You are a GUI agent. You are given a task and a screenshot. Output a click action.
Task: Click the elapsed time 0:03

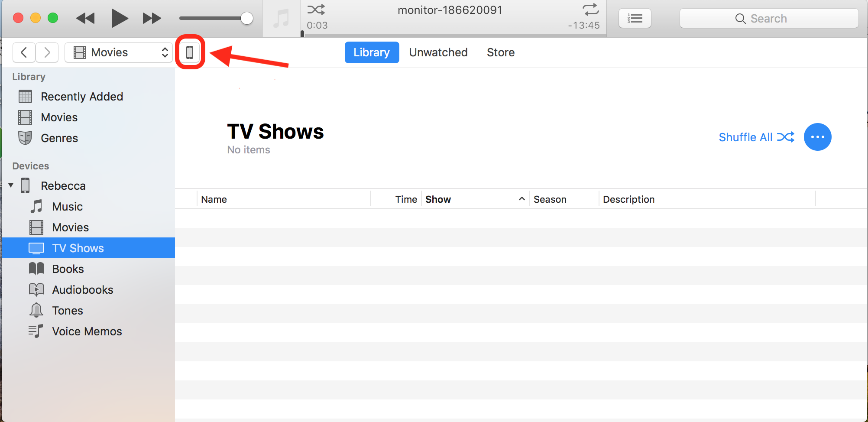[317, 26]
